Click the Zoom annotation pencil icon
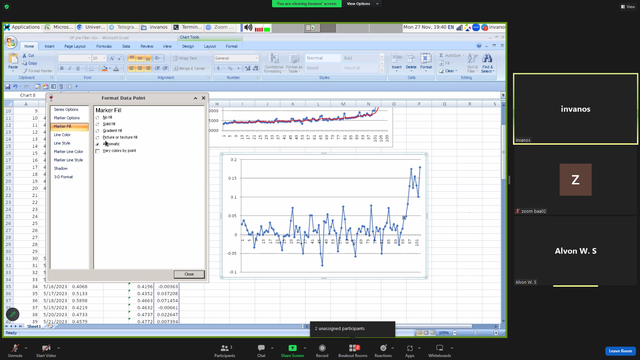The image size is (640, 360). click(13, 314)
